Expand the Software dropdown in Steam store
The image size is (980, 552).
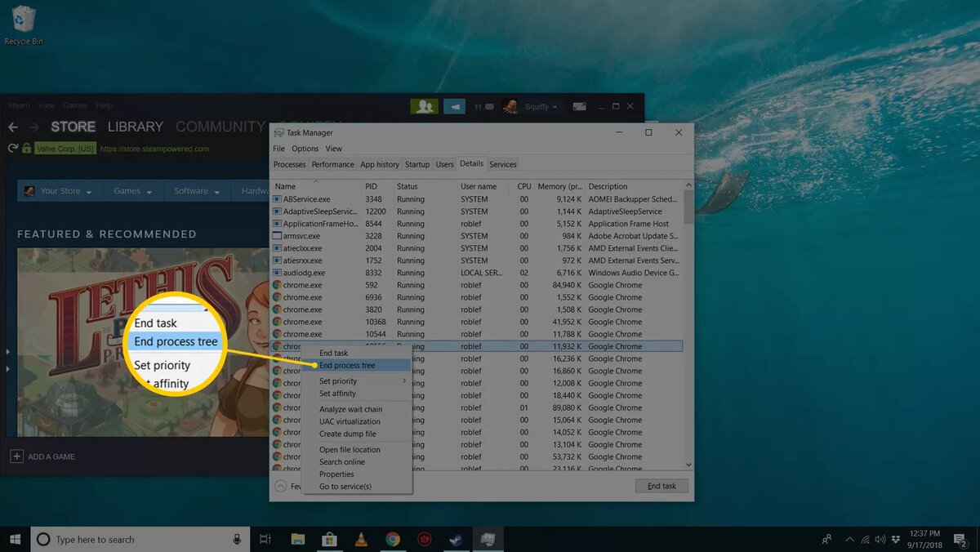(x=196, y=191)
